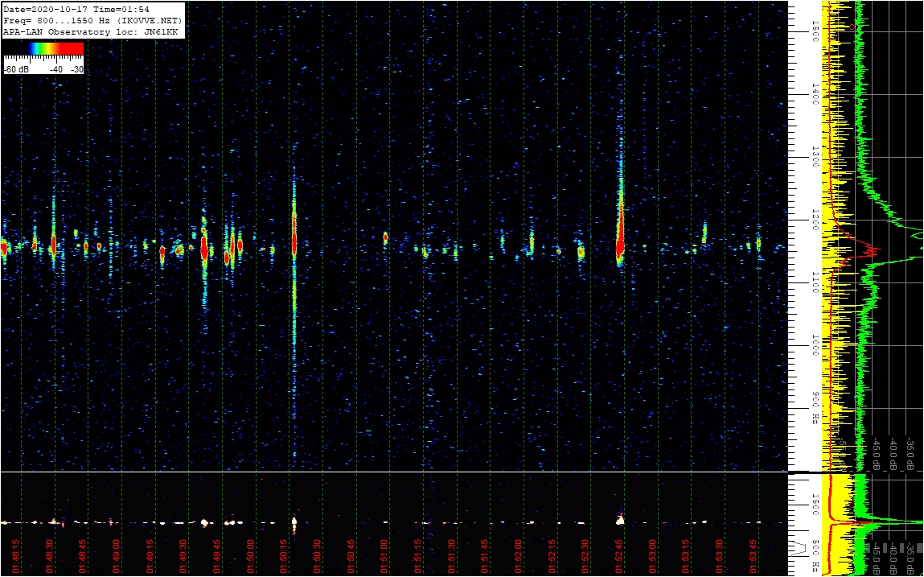924x577 pixels.
Task: Select the 01:50:00 time marker
Action: 251,558
